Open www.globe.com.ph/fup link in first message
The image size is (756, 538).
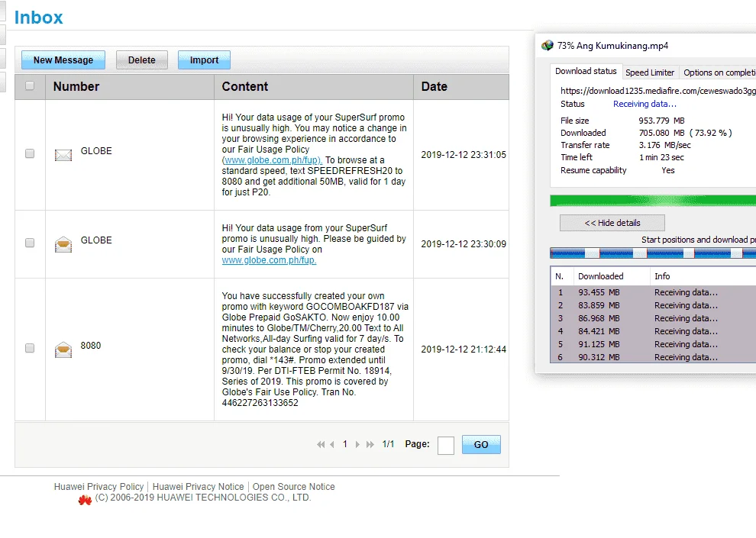click(273, 160)
